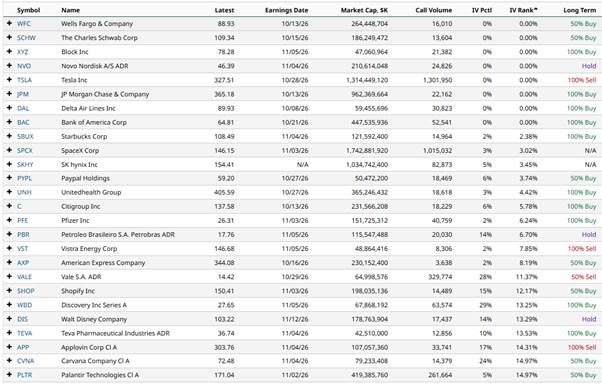Image resolution: width=602 pixels, height=384 pixels.
Task: Expand the DIS row plus icon
Action: pos(9,319)
